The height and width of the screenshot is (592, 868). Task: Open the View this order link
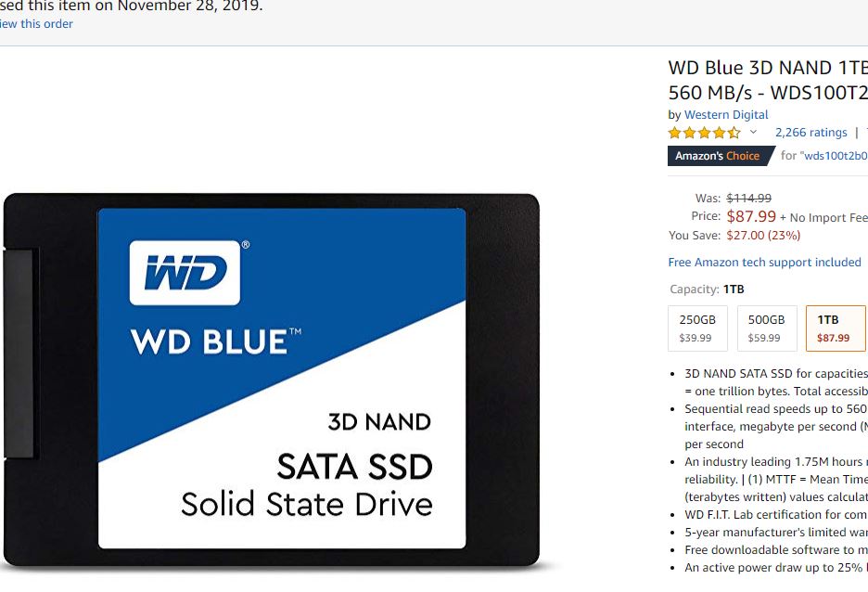(x=36, y=24)
